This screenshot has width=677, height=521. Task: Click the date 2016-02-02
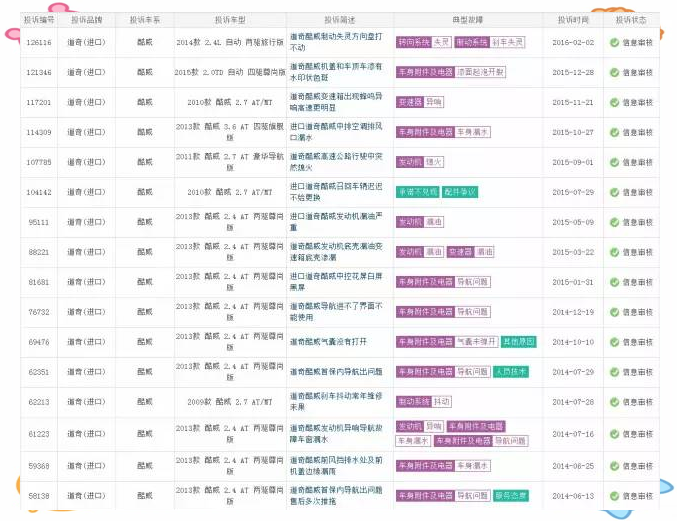pos(573,42)
